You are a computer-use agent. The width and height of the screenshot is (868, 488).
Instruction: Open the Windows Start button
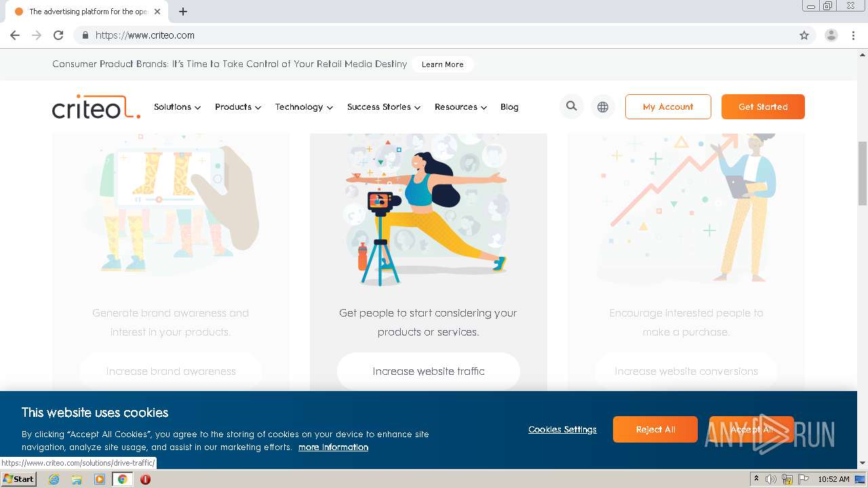coord(18,479)
